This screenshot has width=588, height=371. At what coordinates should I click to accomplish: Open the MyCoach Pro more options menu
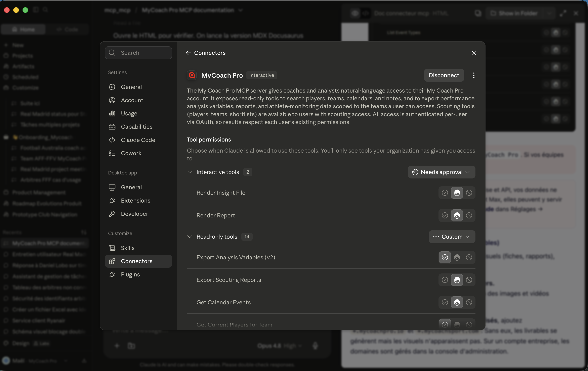pyautogui.click(x=474, y=75)
